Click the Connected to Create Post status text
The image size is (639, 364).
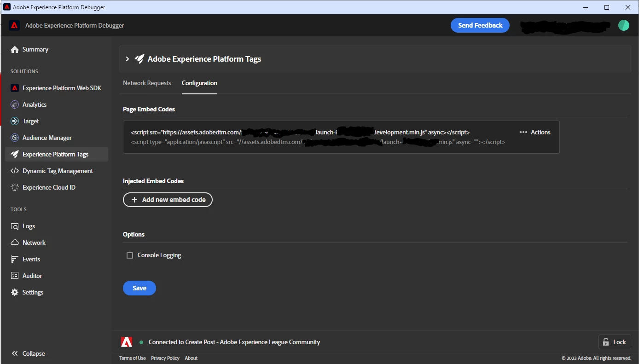pyautogui.click(x=234, y=342)
